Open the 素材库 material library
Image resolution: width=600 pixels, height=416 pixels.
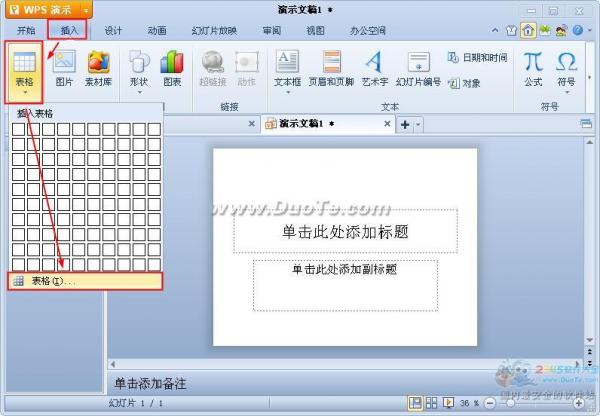click(x=98, y=69)
